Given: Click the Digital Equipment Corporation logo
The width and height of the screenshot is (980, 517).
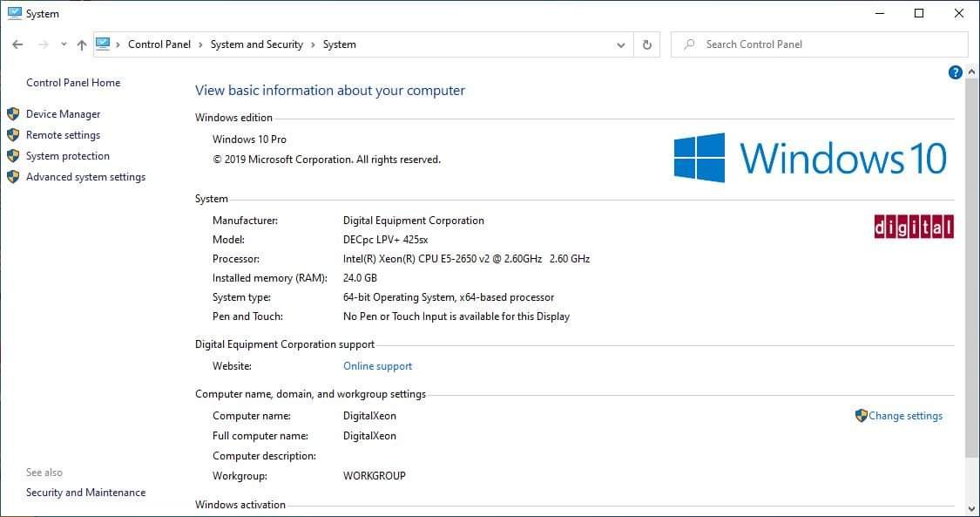Looking at the screenshot, I should [x=914, y=227].
